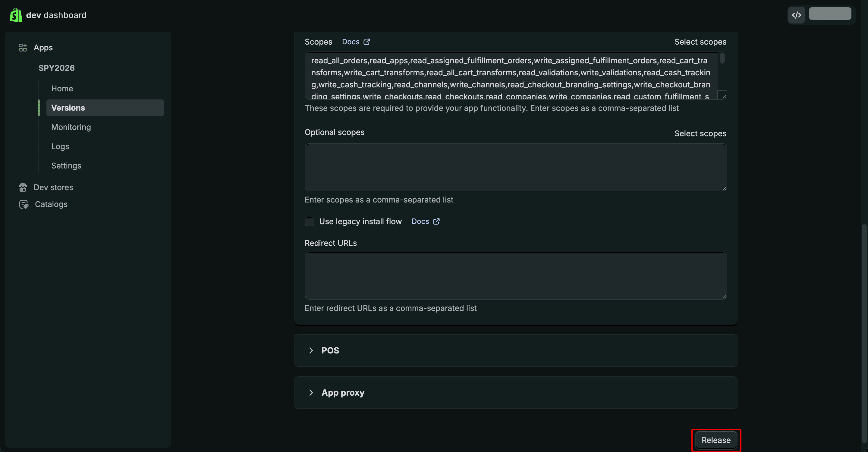Click into the Optional scopes textarea
Viewport: 868px width, 452px height.
516,168
